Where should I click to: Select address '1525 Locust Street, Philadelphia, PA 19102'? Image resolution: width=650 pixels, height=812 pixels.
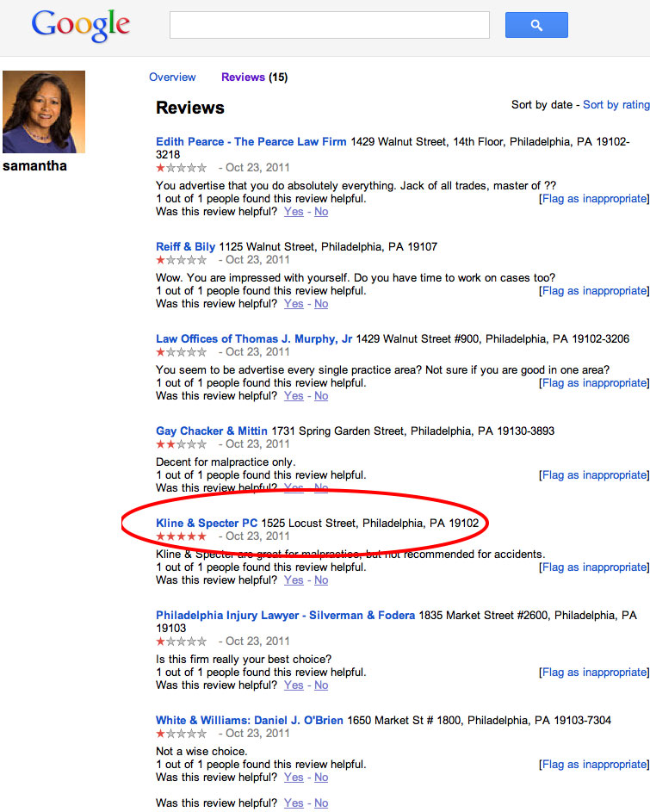pos(370,524)
